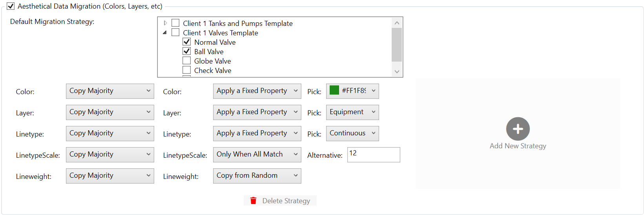Screen dimensions: 644x215
Task: Click the Delete Strategy button
Action: (280, 200)
